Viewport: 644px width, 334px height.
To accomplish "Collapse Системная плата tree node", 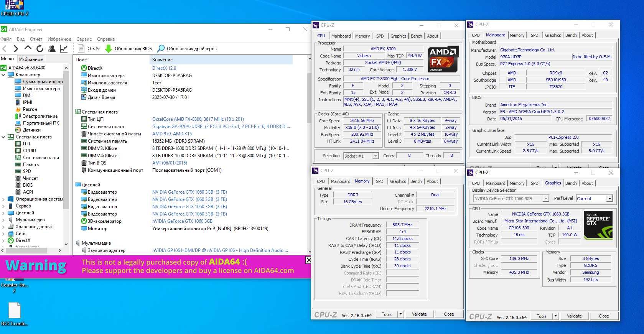I will 3,137.
